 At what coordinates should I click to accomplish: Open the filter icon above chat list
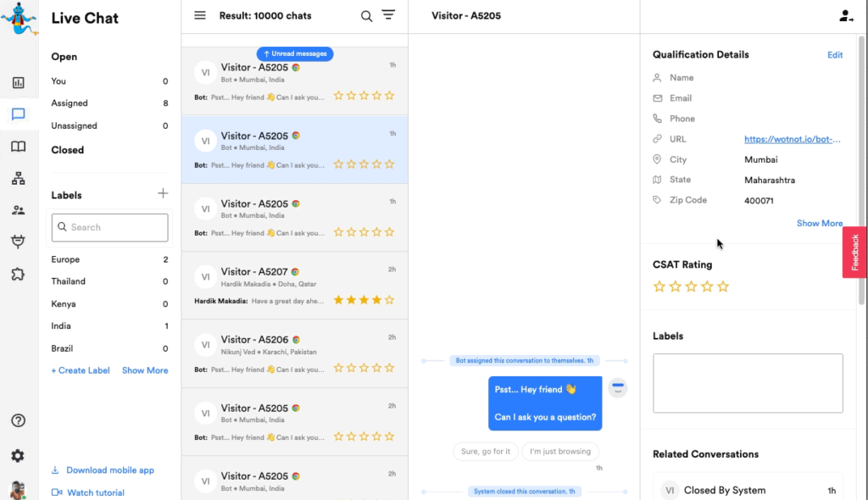pos(388,15)
